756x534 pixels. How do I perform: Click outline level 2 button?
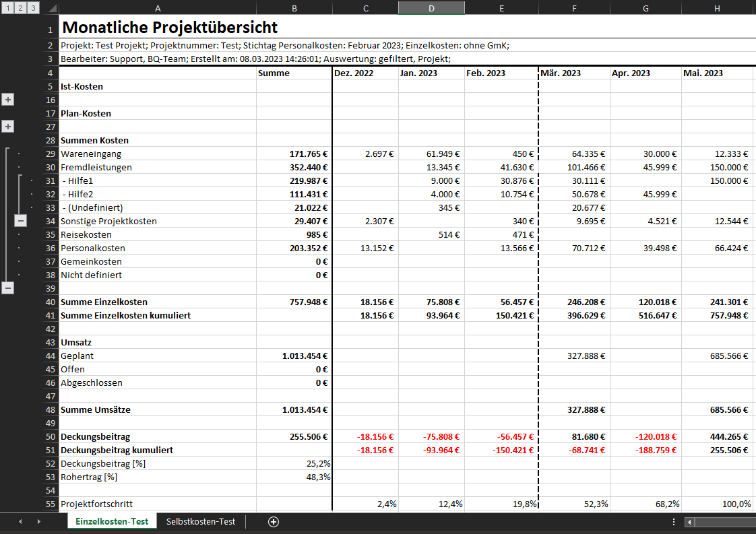click(20, 8)
